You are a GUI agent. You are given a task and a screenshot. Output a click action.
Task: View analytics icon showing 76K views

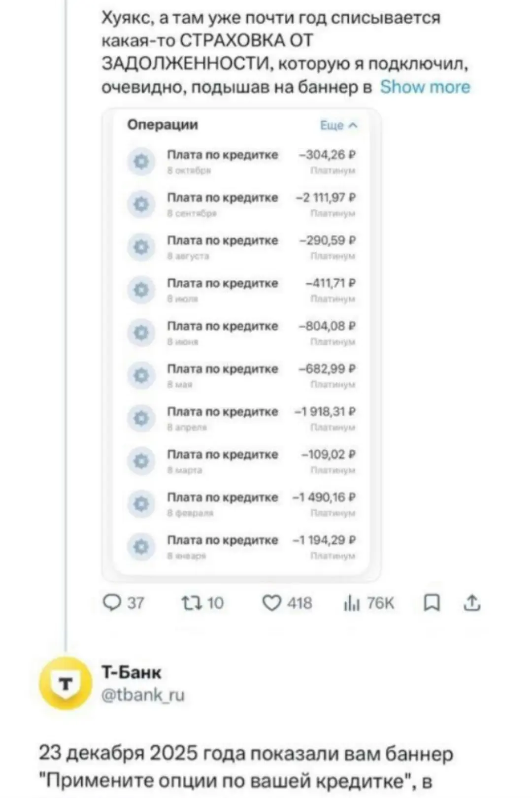point(369,603)
